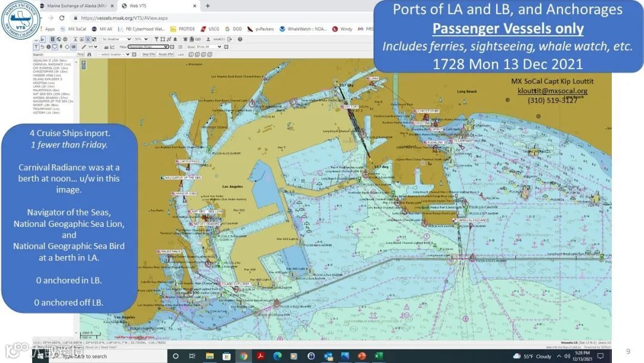The height and width of the screenshot is (363, 644).
Task: Click the pencil draw tool icon
Action: pos(84,47)
